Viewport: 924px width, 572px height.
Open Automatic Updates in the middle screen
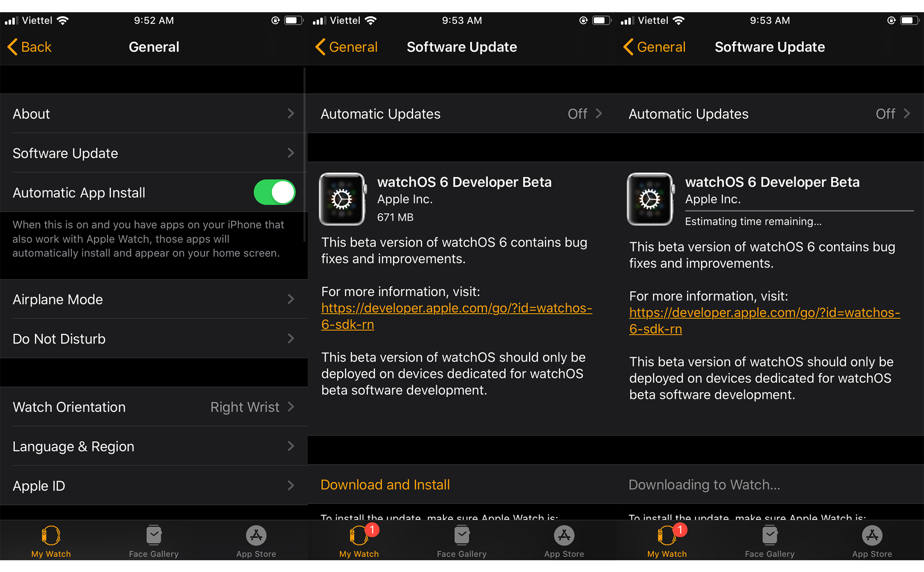pyautogui.click(x=462, y=114)
